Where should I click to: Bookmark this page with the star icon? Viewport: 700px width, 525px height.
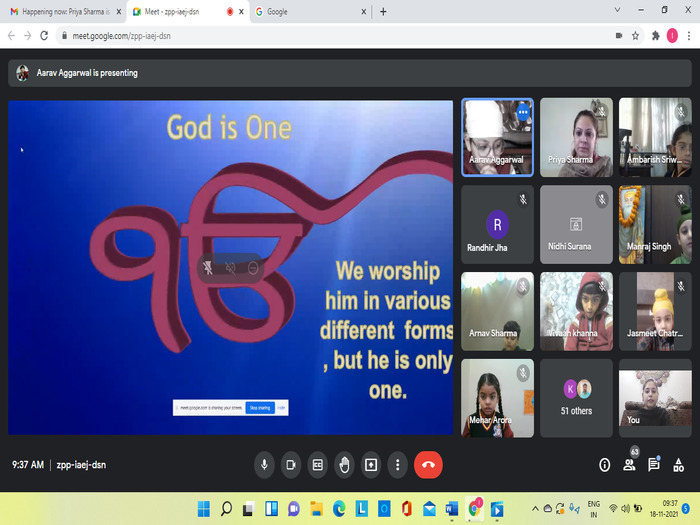click(x=635, y=36)
